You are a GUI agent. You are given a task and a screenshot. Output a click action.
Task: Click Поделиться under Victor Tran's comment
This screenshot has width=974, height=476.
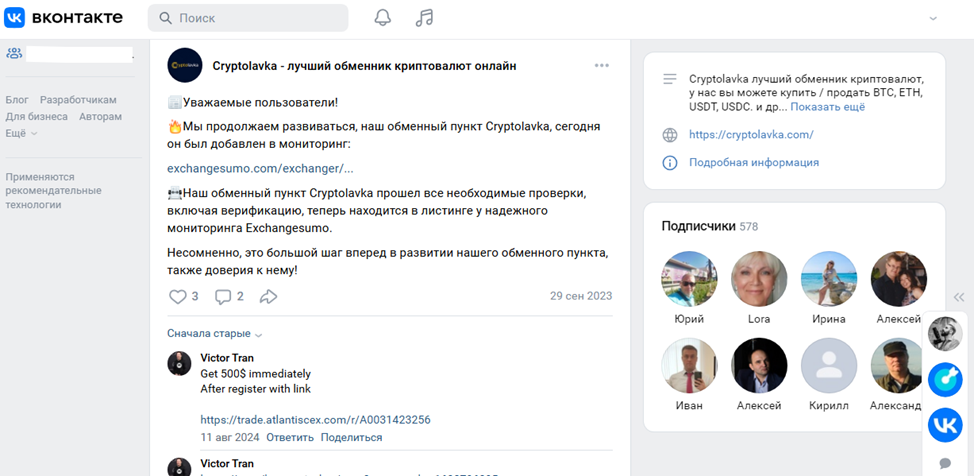[x=352, y=437]
